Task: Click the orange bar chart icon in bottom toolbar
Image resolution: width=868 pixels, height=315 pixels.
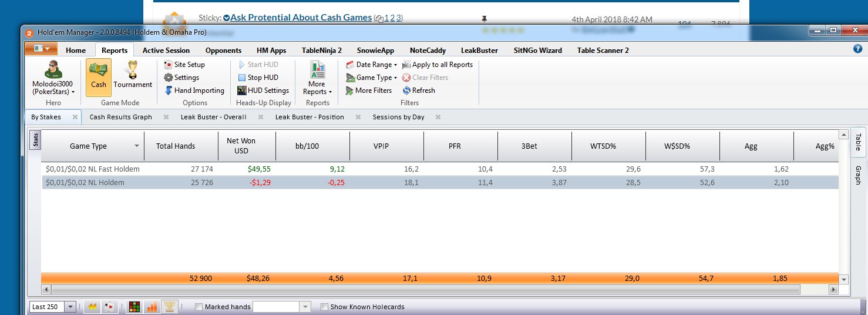Action: click(152, 307)
